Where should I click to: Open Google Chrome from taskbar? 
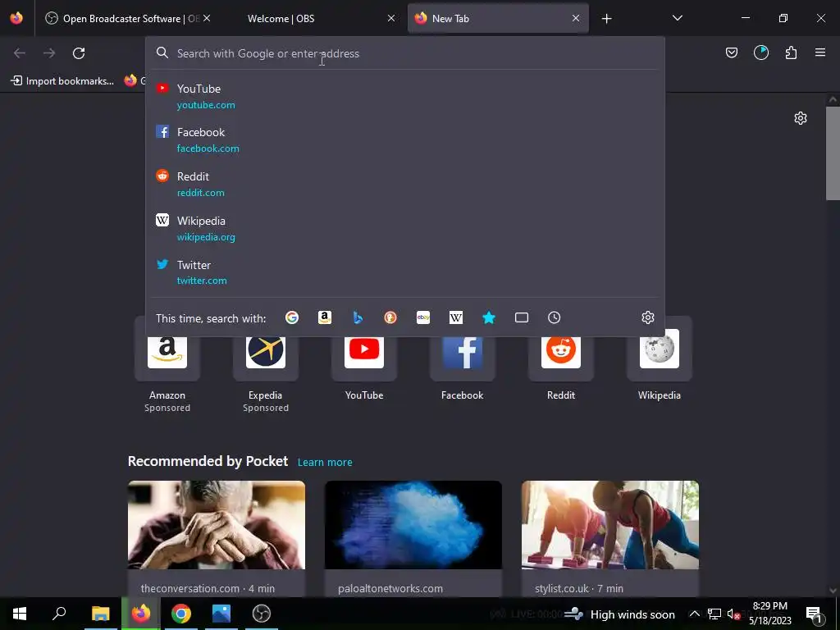click(x=181, y=614)
